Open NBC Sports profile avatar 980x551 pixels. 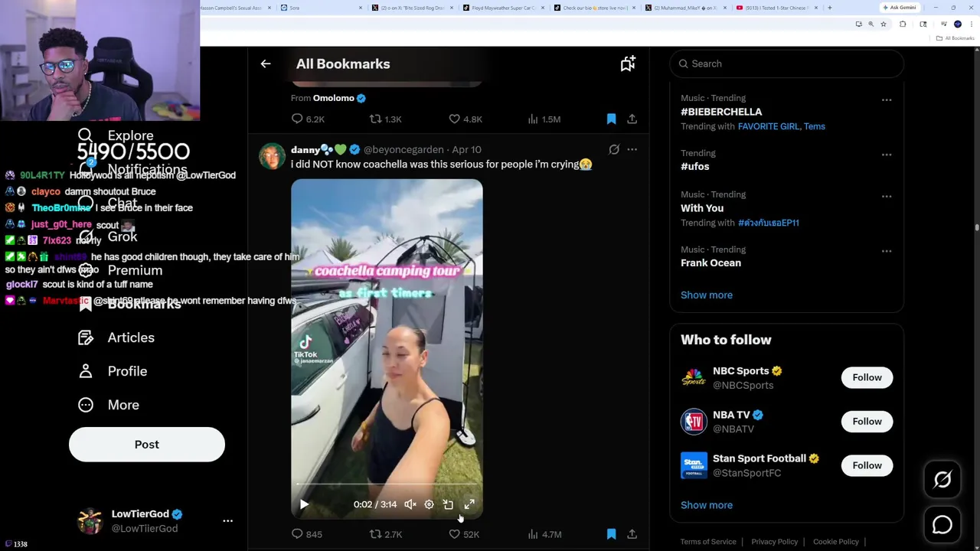(694, 378)
